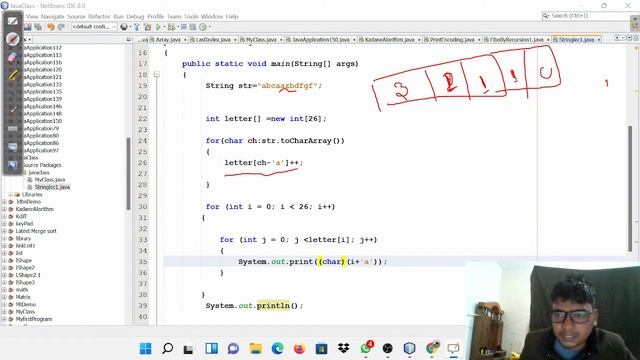Select the pink eraser annotation tool

12,57
